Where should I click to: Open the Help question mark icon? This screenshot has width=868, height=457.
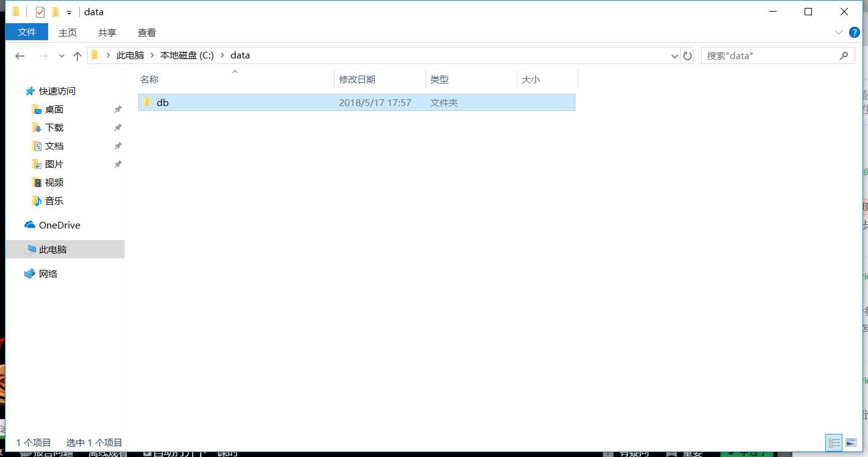854,32
